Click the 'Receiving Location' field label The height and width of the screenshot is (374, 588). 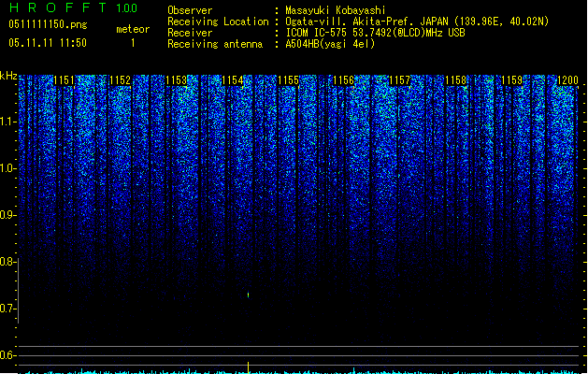pyautogui.click(x=218, y=22)
